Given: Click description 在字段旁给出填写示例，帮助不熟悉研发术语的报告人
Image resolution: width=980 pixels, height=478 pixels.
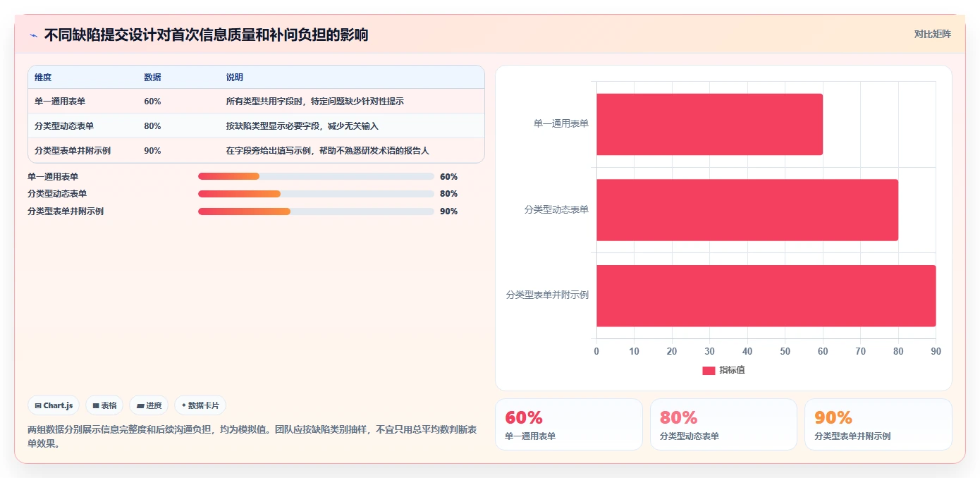Looking at the screenshot, I should click(x=327, y=151).
